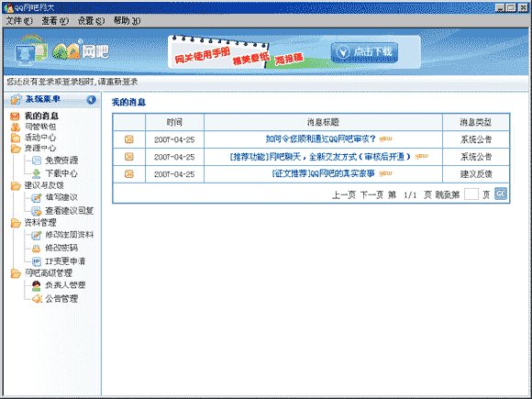Click the GO page jump button
The image size is (532, 399).
(x=501, y=194)
